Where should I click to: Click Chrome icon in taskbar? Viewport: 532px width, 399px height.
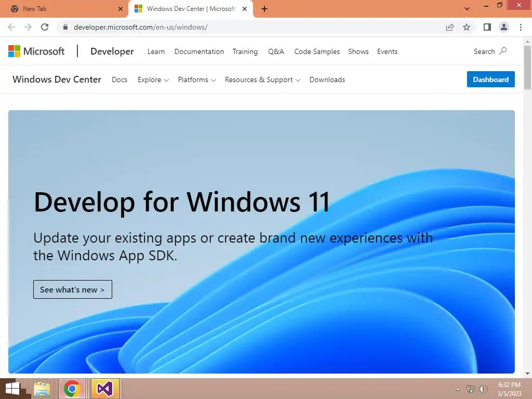(x=72, y=389)
